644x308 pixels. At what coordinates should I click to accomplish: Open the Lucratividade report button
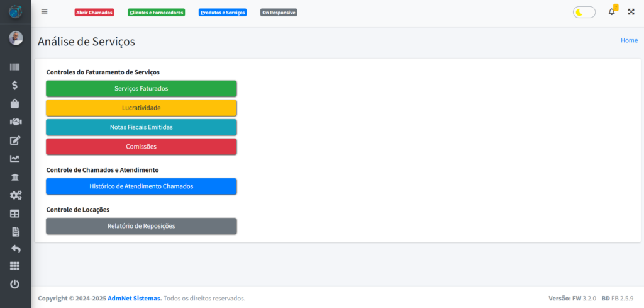pos(141,108)
